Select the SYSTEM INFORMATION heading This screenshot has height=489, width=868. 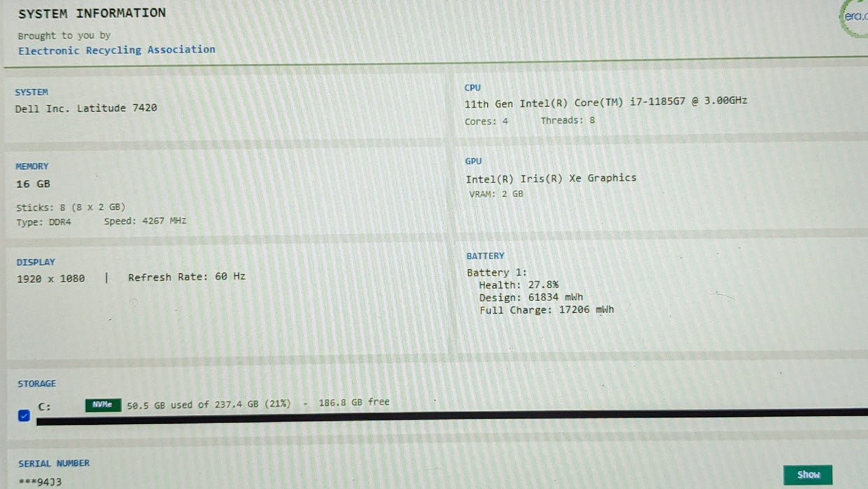(x=92, y=13)
